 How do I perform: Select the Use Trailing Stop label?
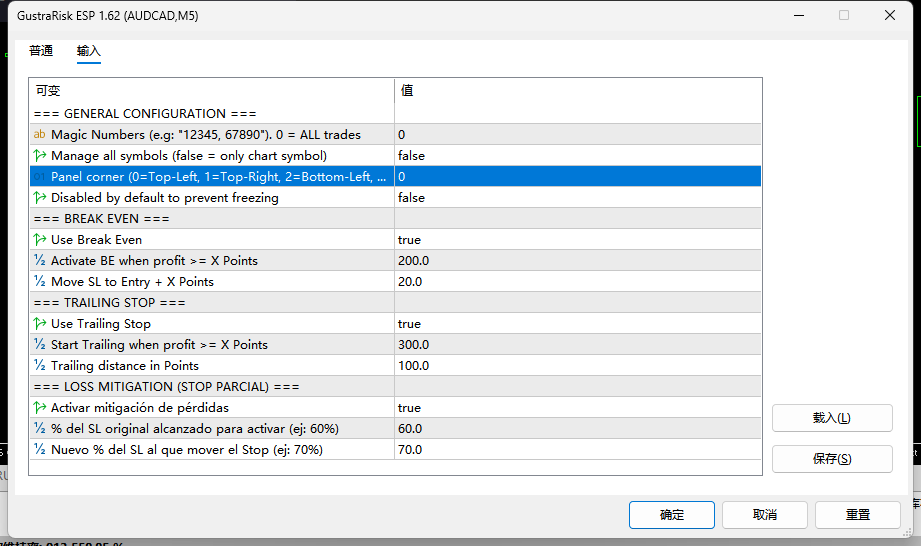coord(100,323)
